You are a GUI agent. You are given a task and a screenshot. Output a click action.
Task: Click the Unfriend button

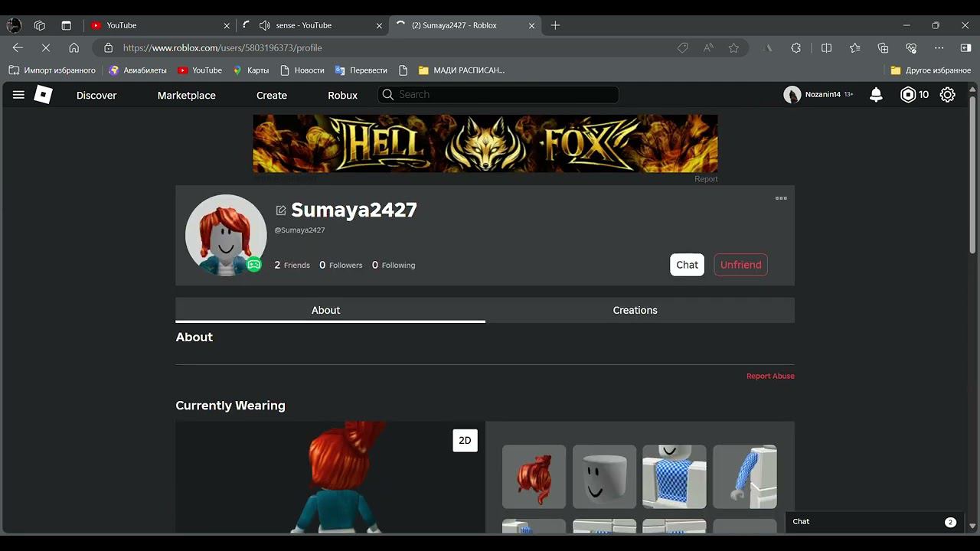click(740, 265)
